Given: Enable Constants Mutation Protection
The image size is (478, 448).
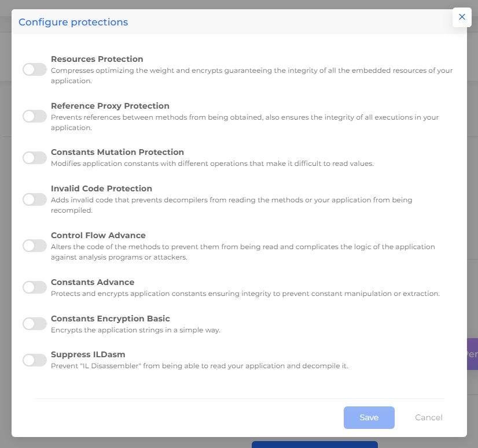Looking at the screenshot, I should [x=34, y=158].
